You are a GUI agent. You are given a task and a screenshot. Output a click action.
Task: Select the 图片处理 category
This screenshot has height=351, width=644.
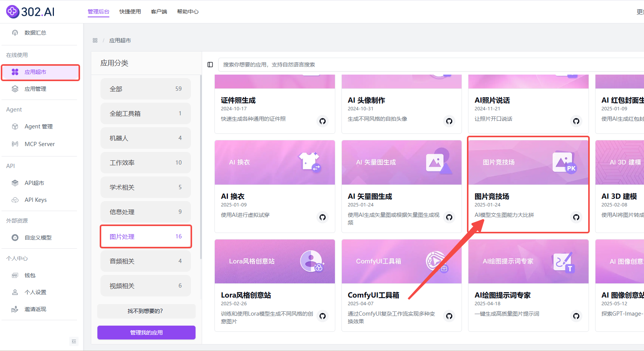click(146, 236)
